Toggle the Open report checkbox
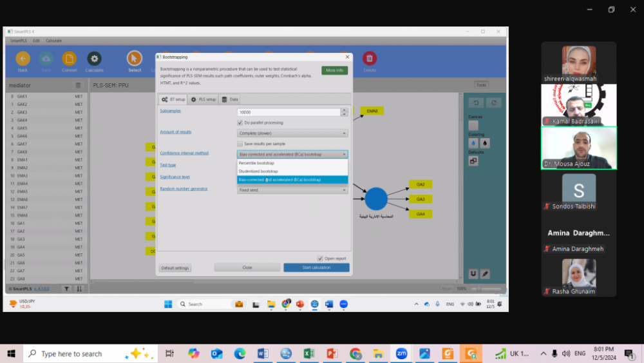Screen dimensions: 644x363 [320, 259]
